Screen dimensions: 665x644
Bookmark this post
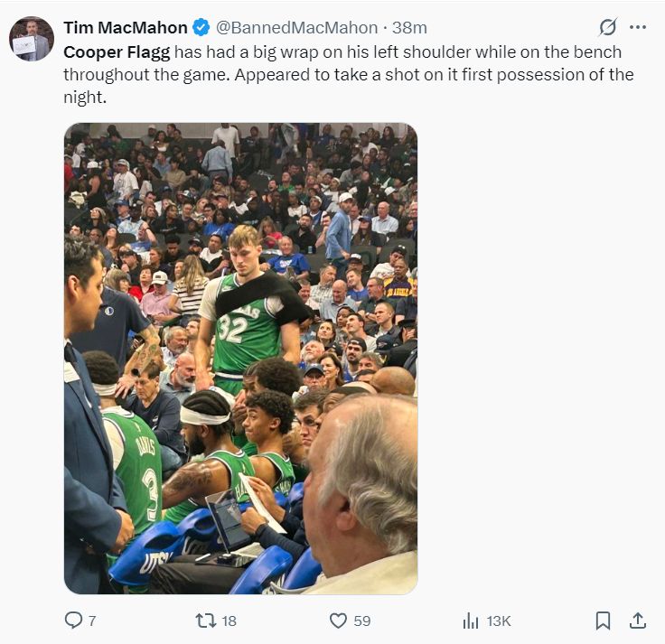pos(603,621)
